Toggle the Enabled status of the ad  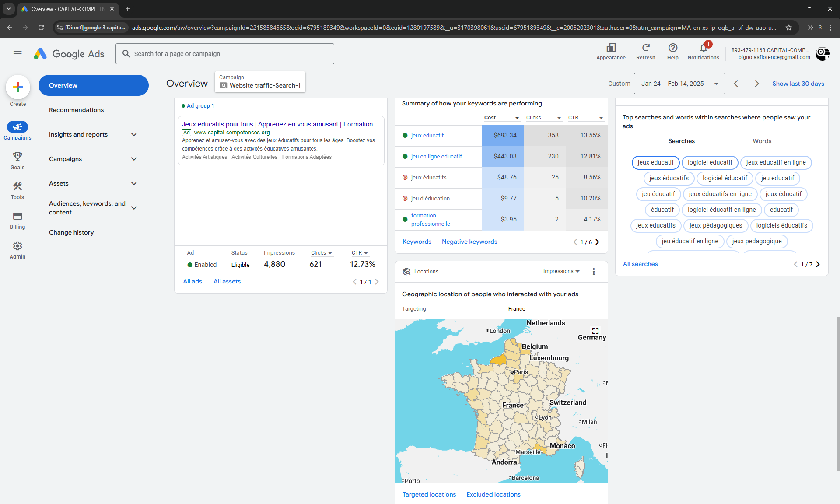[x=190, y=264]
